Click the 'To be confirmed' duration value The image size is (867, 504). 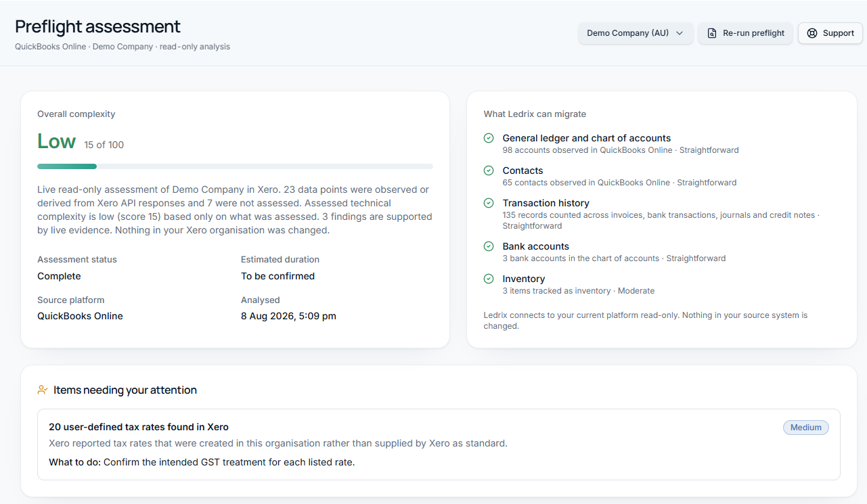tap(277, 276)
